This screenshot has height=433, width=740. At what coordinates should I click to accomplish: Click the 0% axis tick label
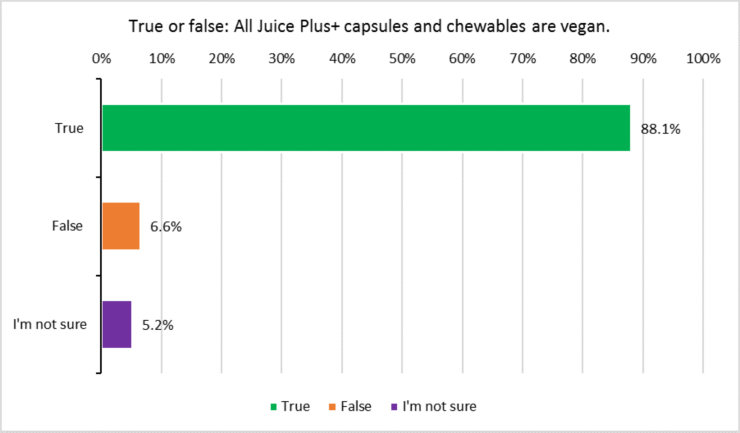101,59
